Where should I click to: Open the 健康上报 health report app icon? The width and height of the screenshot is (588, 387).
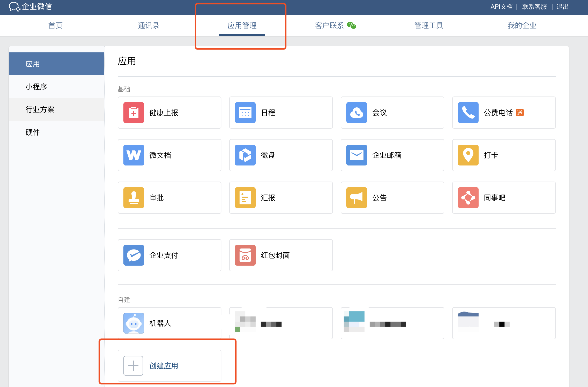click(134, 113)
